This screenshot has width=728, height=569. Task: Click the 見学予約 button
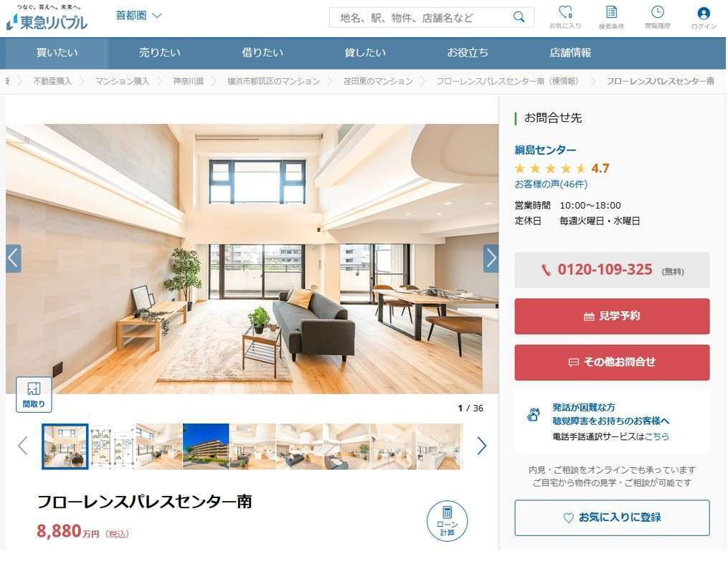612,316
